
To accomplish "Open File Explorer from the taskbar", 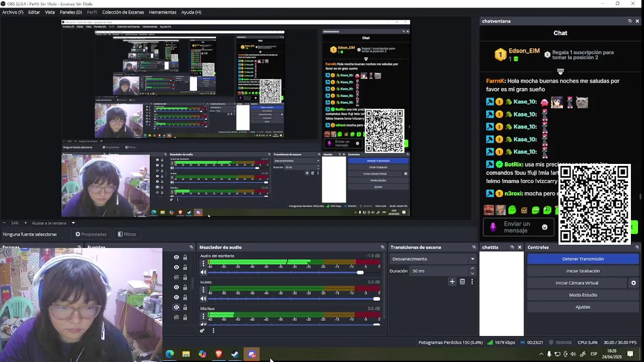I will coord(186,354).
